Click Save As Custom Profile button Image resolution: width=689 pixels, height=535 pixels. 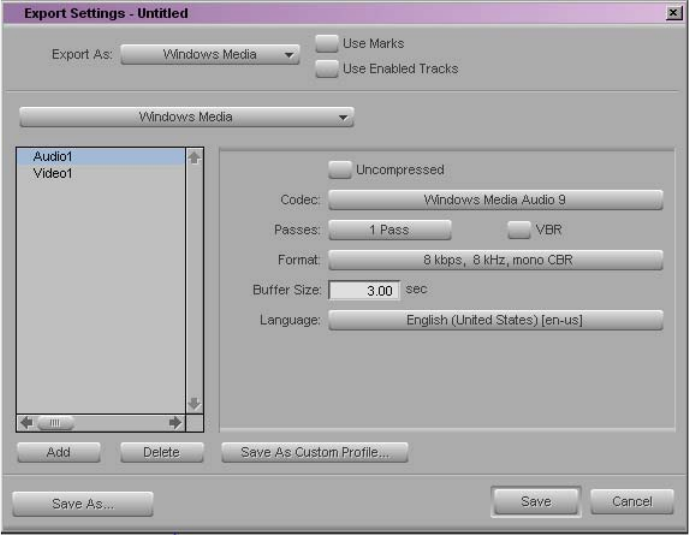click(x=315, y=452)
